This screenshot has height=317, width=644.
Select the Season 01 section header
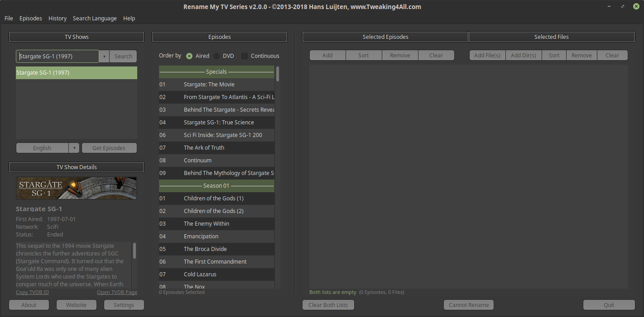point(216,185)
